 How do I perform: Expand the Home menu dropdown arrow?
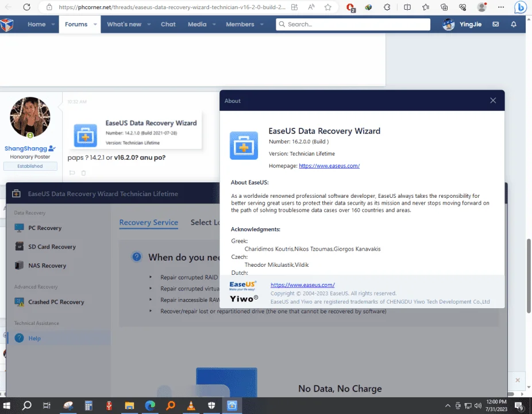click(53, 25)
